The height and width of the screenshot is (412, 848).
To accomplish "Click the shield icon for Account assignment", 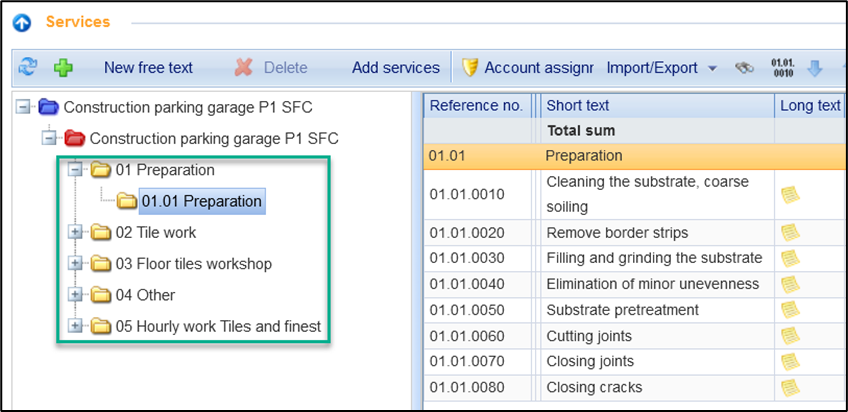I will pos(470,68).
